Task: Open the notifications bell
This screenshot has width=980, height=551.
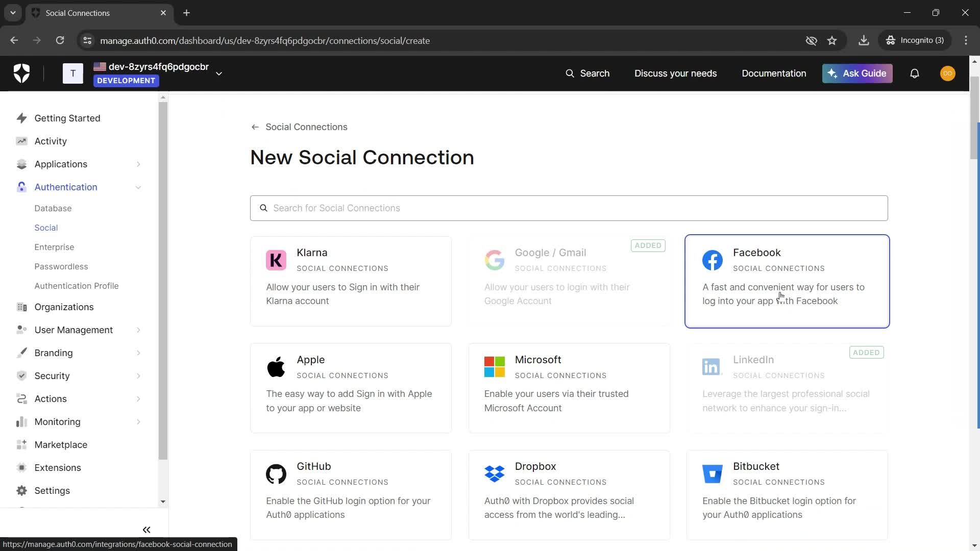Action: pos(915,73)
